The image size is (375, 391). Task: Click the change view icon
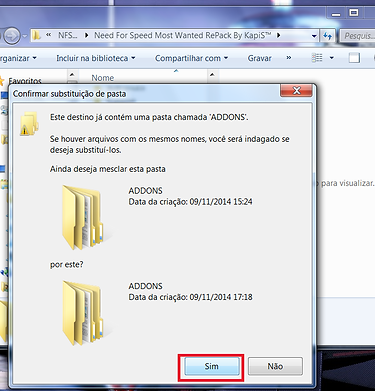(x=317, y=58)
